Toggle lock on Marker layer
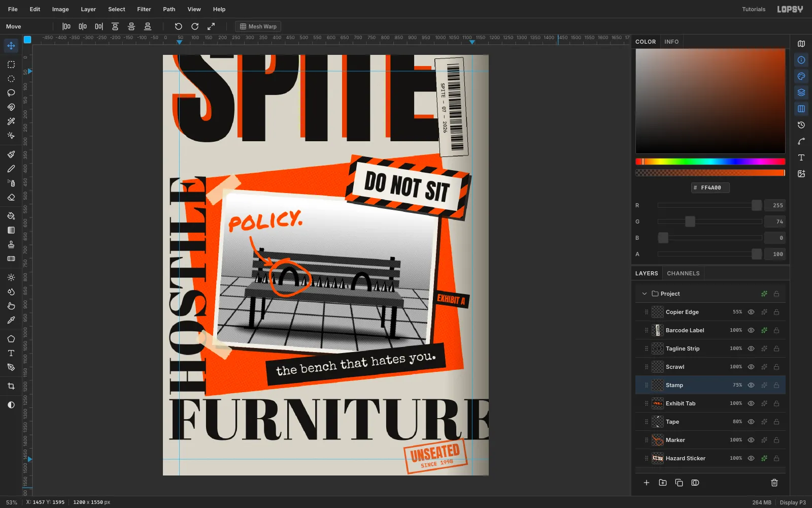Image resolution: width=812 pixels, height=508 pixels. (776, 440)
